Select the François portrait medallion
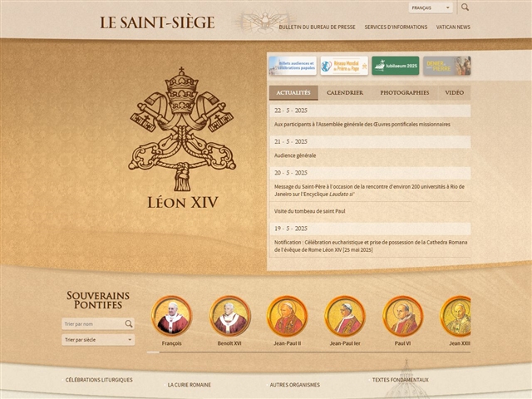The image size is (532, 399). click(x=172, y=316)
